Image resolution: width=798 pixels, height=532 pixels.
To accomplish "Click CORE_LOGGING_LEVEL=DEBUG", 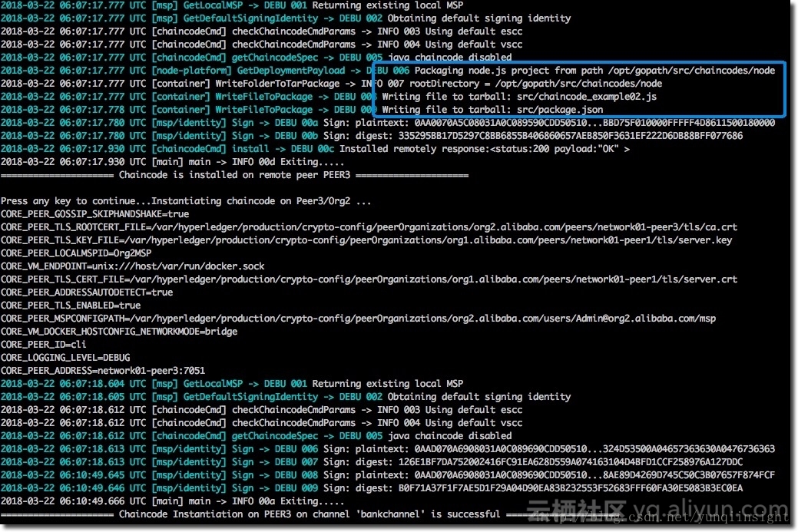I will pyautogui.click(x=65, y=358).
